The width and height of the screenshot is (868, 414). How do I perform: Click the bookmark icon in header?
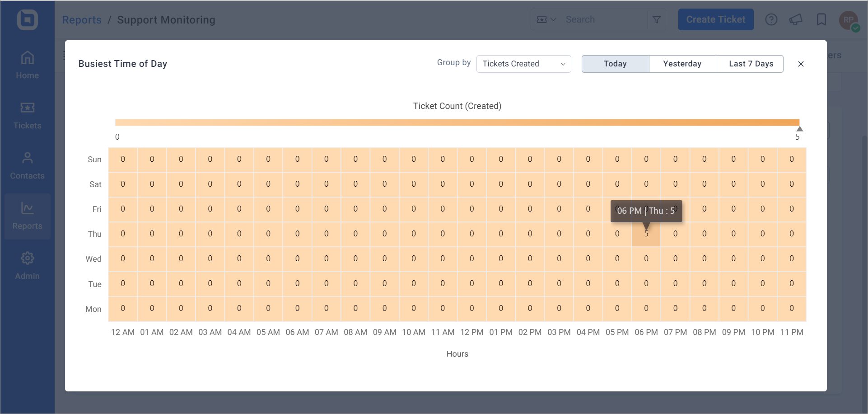821,19
